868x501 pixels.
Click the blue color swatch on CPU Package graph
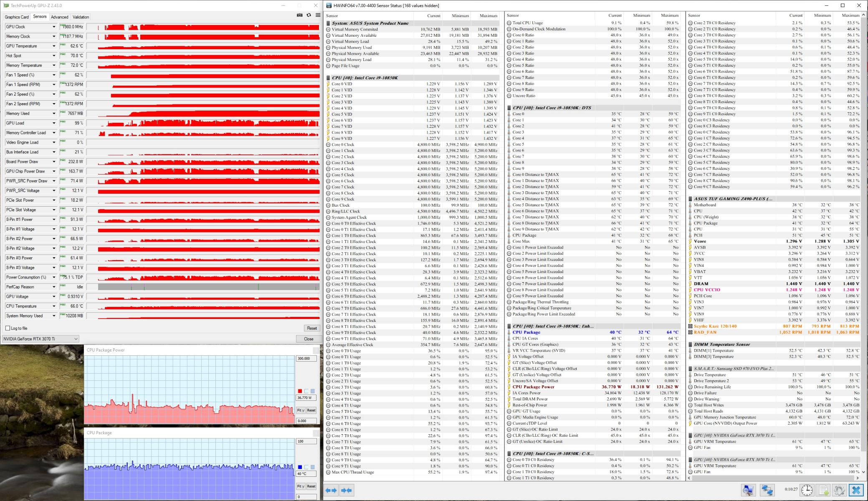tap(299, 467)
